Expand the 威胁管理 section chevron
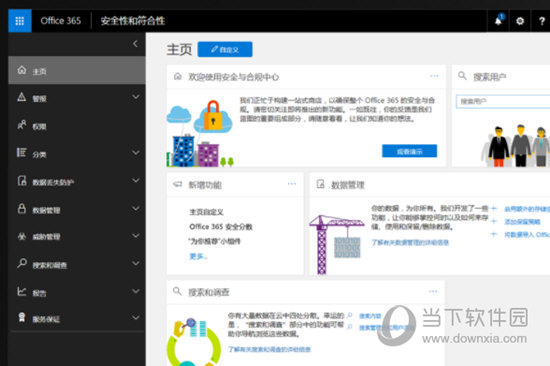The image size is (550, 366). (136, 235)
